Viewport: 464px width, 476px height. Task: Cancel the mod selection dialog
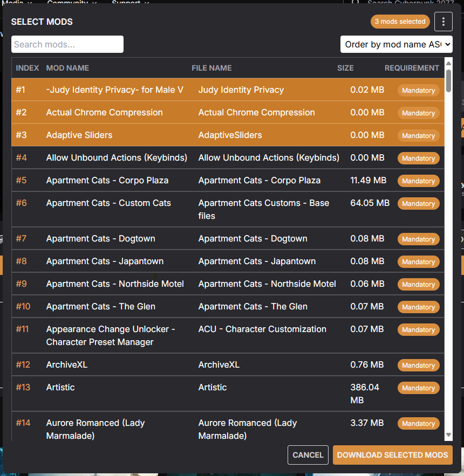(308, 455)
